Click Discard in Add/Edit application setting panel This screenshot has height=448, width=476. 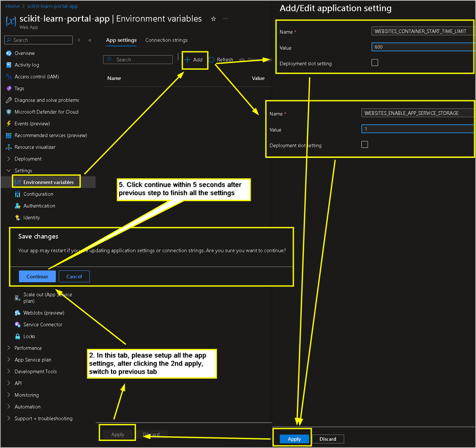pyautogui.click(x=328, y=439)
